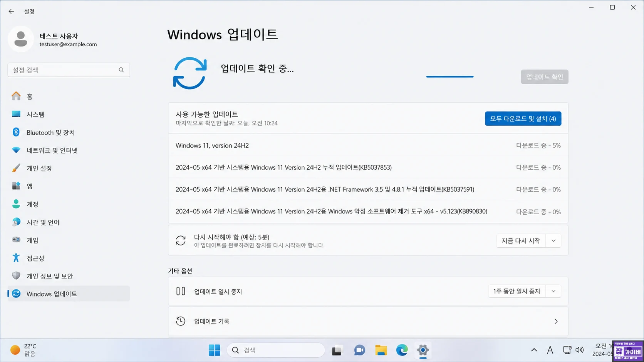
Task: Select 게임 in the sidebar
Action: 69,240
